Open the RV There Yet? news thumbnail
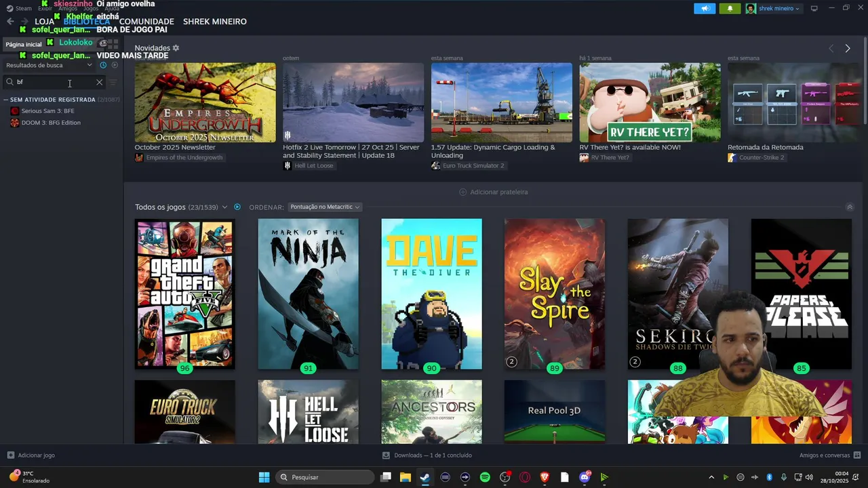The width and height of the screenshot is (868, 488). coord(650,102)
